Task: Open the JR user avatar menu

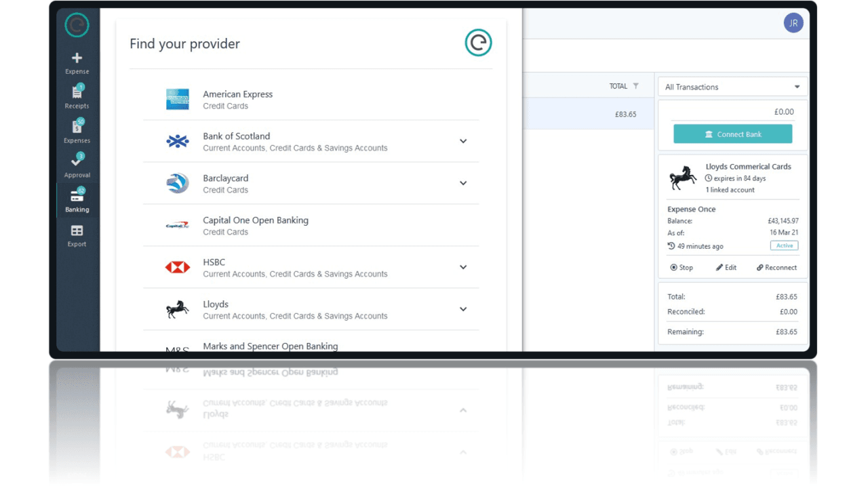Action: coord(793,23)
